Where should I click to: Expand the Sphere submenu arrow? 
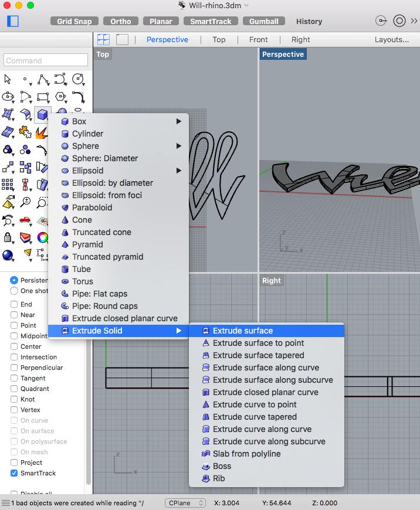click(x=178, y=146)
